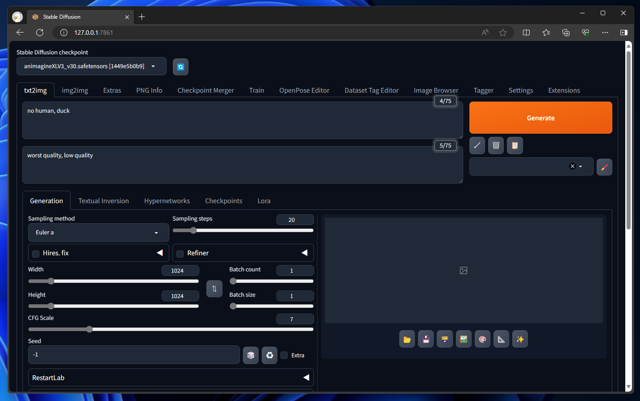Open the Dataset Tag Editor tab
The height and width of the screenshot is (401, 640).
point(371,90)
